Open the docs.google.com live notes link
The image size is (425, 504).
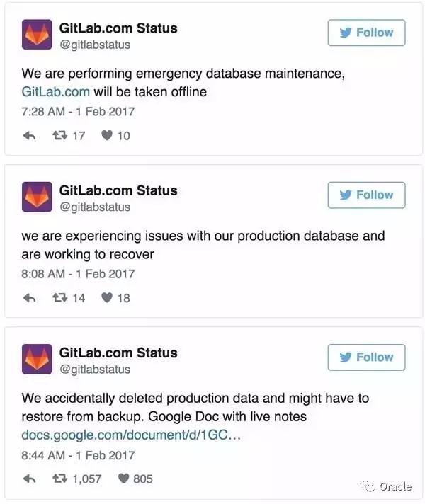click(x=132, y=435)
